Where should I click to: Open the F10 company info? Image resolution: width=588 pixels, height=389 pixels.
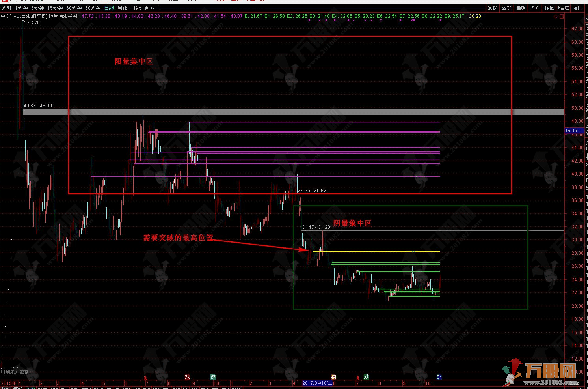click(x=535, y=8)
